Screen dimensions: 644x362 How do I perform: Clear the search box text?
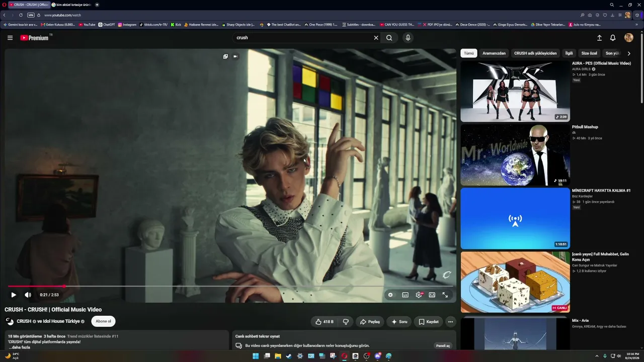tap(376, 38)
